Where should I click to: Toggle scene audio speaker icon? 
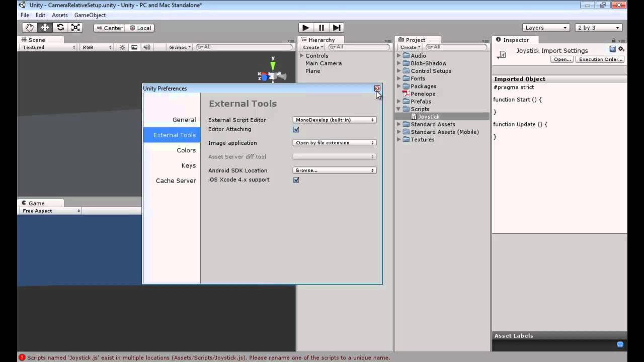click(147, 47)
